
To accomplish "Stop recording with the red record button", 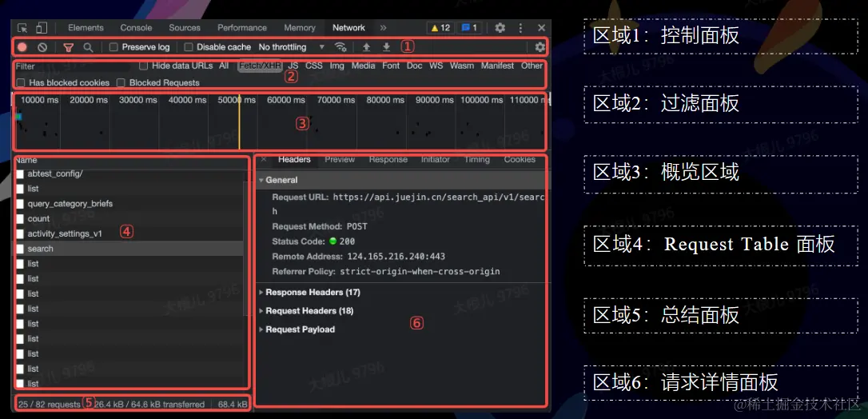I will 22,47.
